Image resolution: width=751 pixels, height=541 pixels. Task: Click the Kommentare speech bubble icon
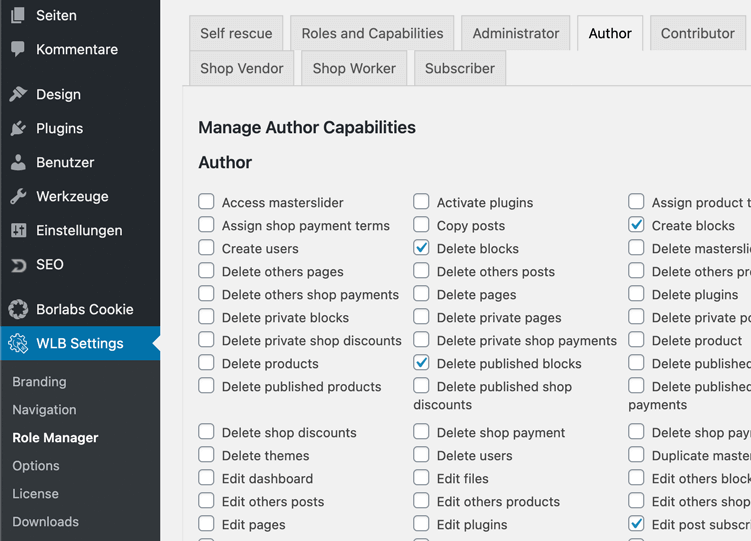coord(18,49)
